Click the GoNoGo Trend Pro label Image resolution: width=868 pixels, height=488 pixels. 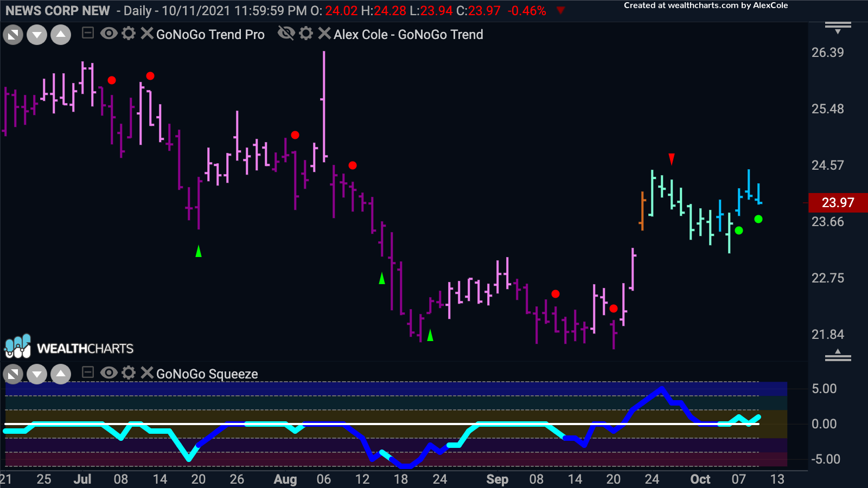(210, 35)
